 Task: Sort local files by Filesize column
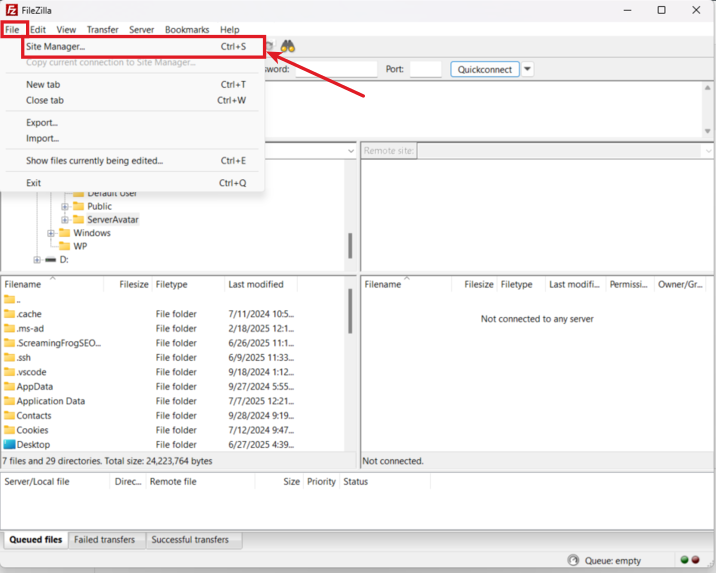[128, 284]
